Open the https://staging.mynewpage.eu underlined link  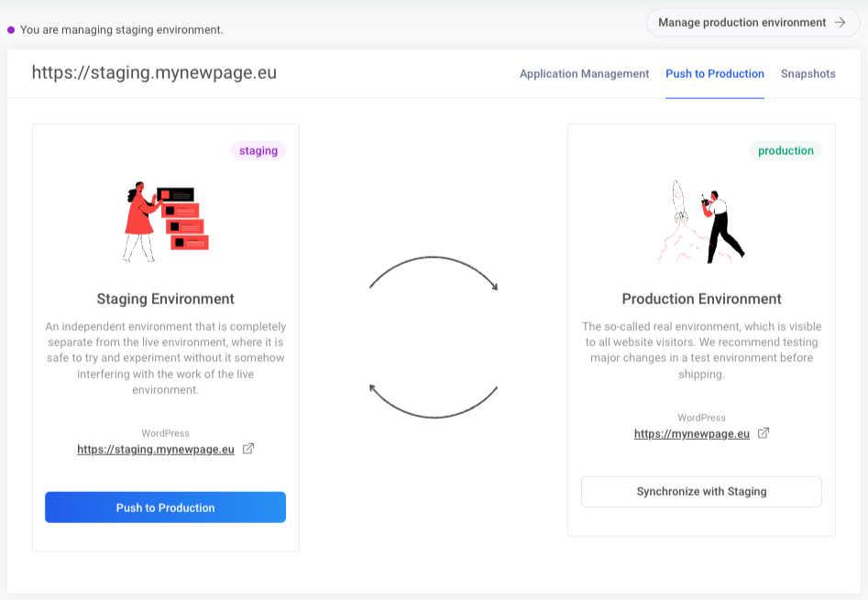click(156, 450)
